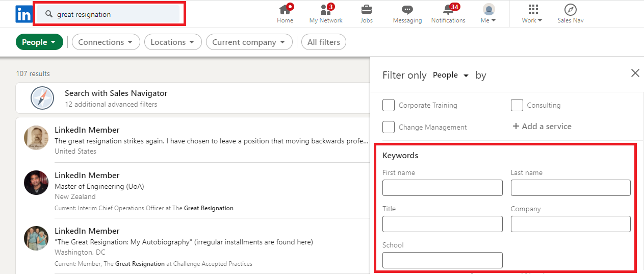Open Filter only People dropdown
The width and height of the screenshot is (644, 274).
[x=451, y=75]
